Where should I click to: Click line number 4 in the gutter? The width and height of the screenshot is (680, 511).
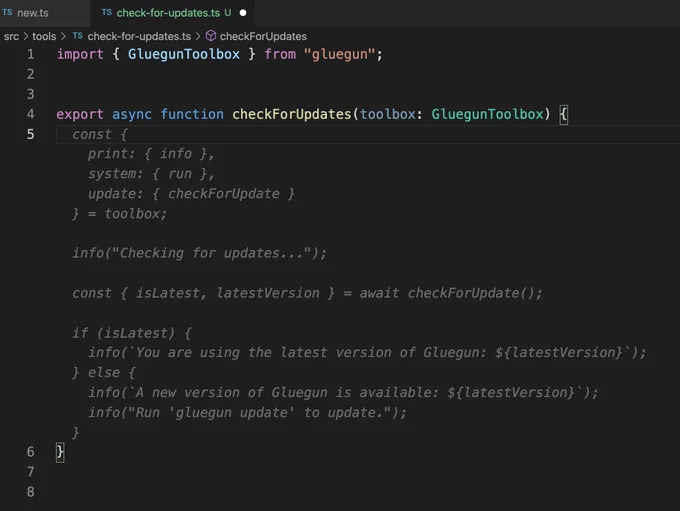(30, 114)
